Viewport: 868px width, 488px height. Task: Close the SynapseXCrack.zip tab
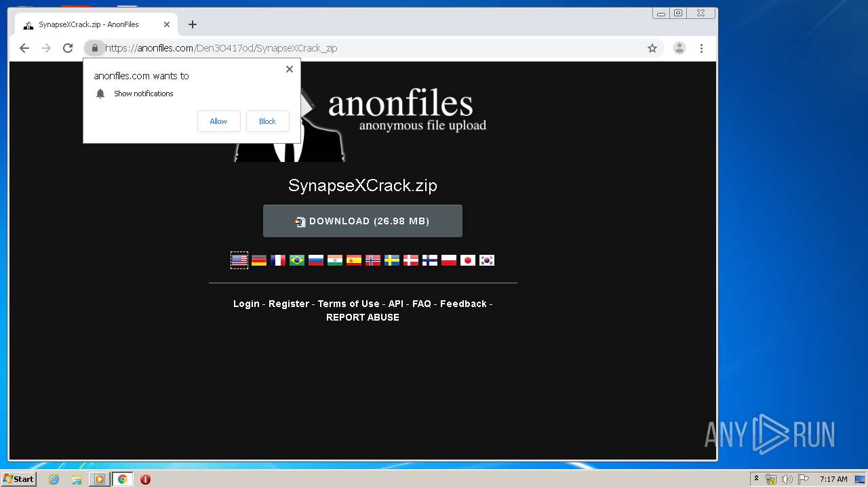click(x=167, y=24)
